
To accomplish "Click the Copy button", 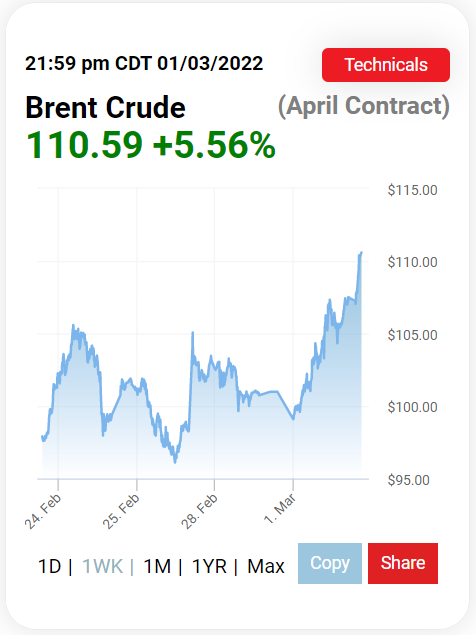I will point(330,563).
